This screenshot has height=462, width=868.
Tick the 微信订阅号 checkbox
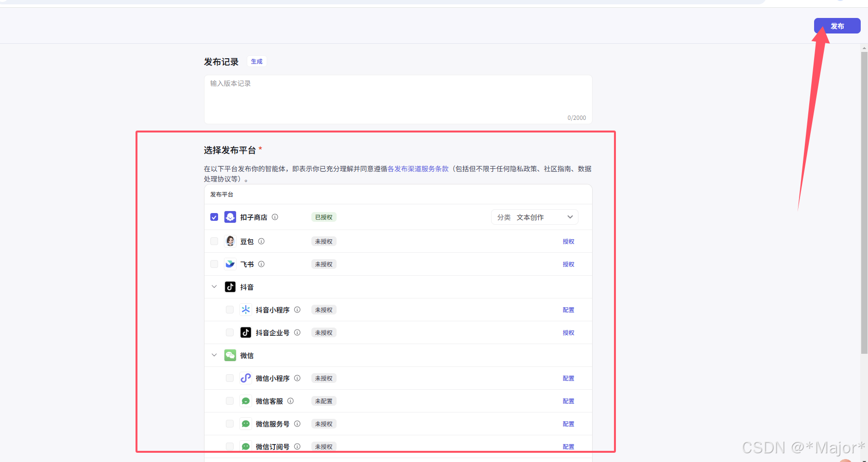click(x=230, y=446)
